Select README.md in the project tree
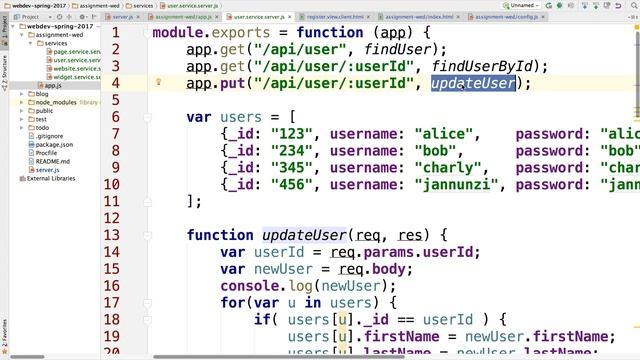 point(49,161)
